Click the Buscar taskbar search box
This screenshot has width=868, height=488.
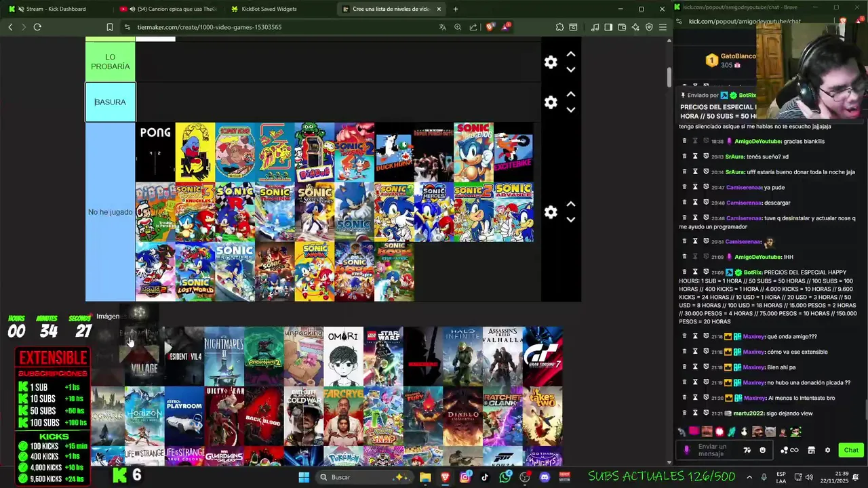(x=365, y=477)
